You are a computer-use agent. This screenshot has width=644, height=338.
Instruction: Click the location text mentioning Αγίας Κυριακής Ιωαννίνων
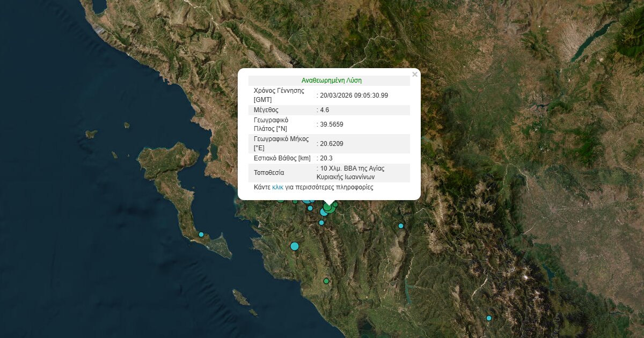352,172
